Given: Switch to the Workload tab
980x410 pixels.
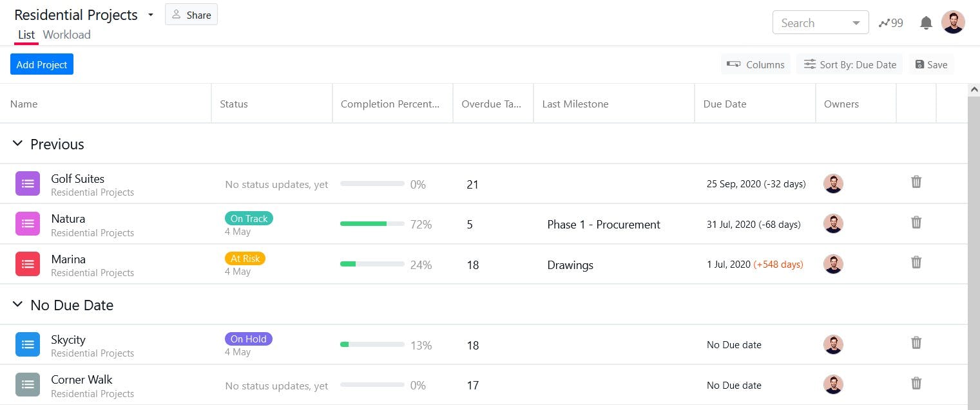Looking at the screenshot, I should pyautogui.click(x=67, y=35).
